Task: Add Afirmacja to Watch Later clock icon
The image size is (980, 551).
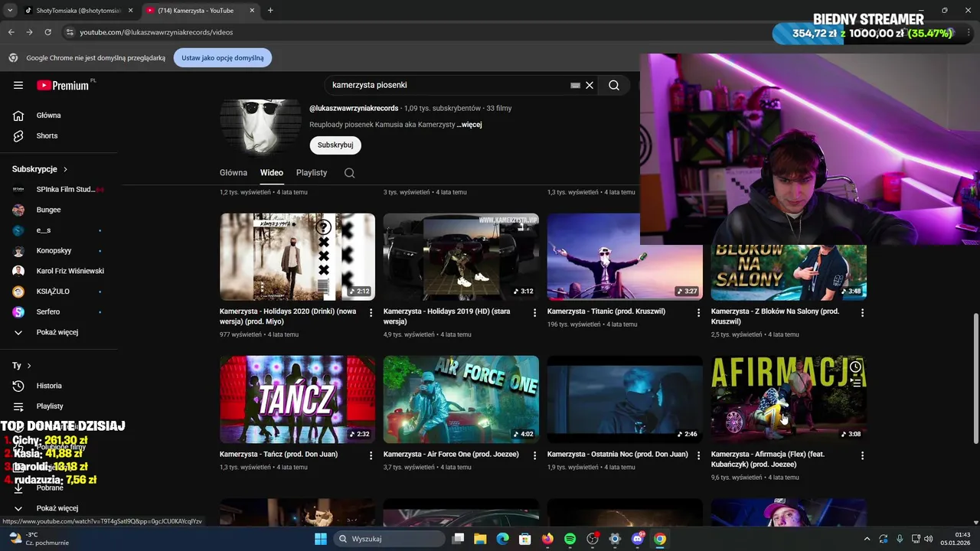Action: pyautogui.click(x=855, y=367)
